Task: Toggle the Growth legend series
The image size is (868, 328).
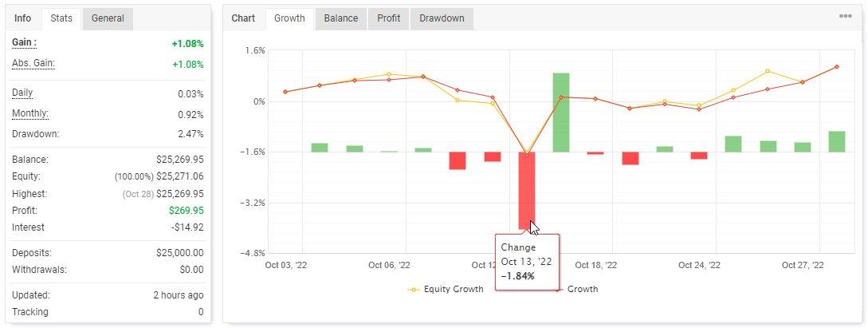Action: coord(579,289)
